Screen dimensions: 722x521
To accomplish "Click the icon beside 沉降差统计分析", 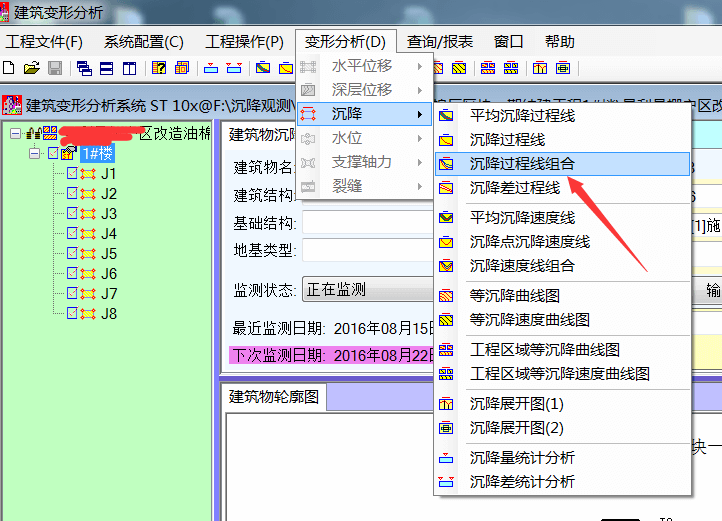I will (446, 482).
